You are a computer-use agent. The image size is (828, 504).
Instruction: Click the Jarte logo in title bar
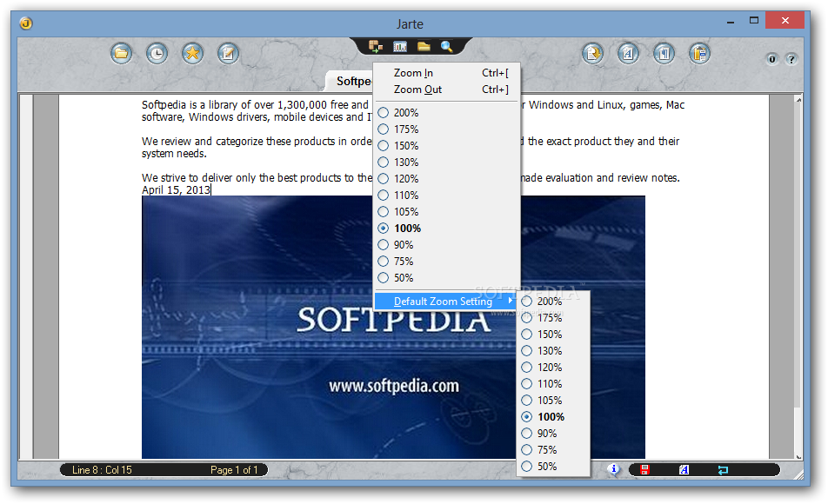tap(26, 23)
